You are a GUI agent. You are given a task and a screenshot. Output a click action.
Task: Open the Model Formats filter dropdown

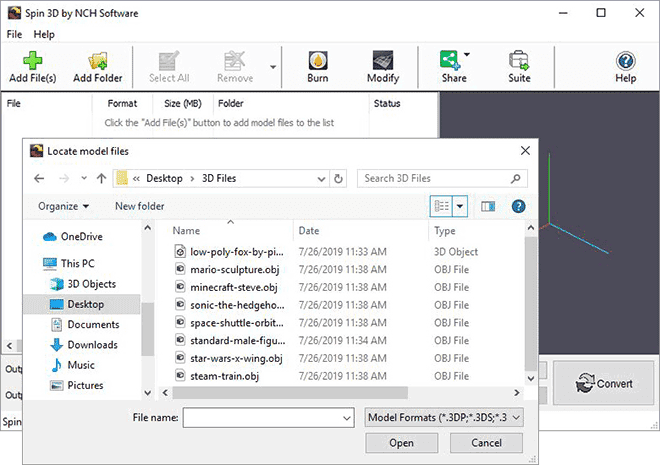(x=444, y=417)
